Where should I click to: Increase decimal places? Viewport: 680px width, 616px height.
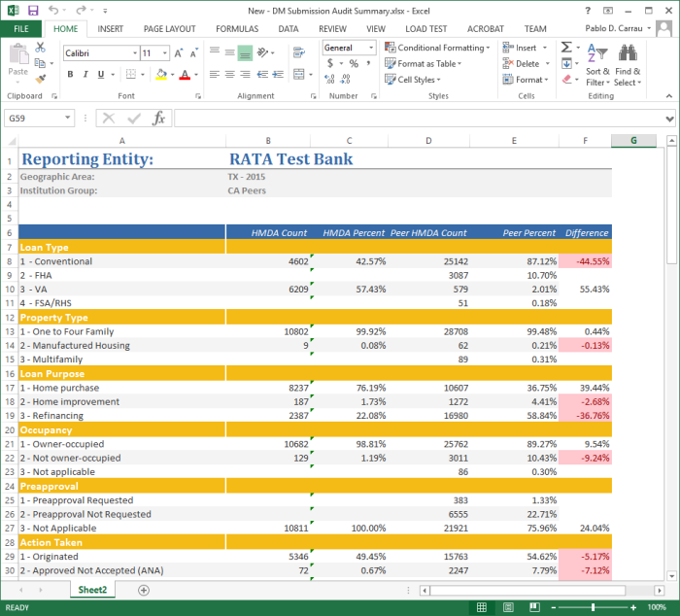pyautogui.click(x=329, y=79)
